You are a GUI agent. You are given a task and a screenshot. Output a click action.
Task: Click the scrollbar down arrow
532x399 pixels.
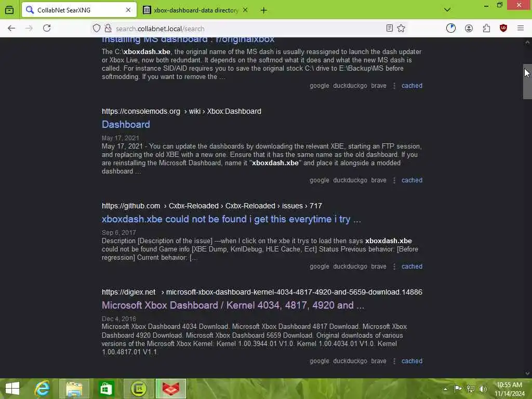(x=527, y=373)
